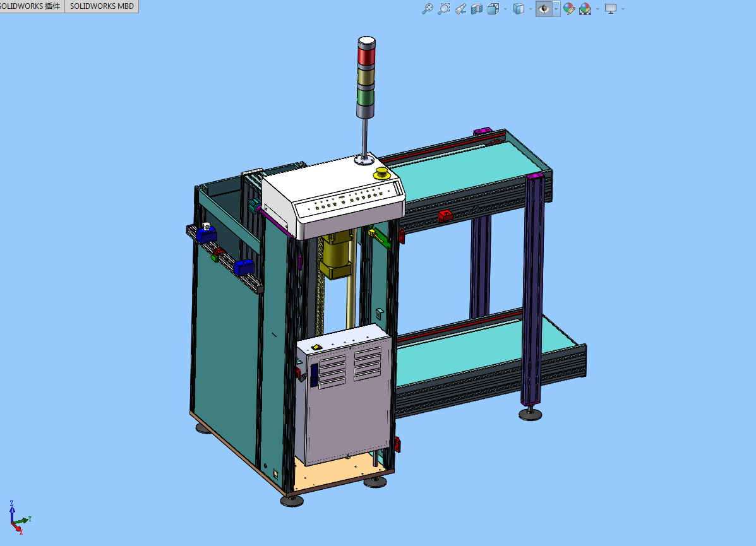Expand the Hide/Show Items dropdown arrow

click(556, 9)
